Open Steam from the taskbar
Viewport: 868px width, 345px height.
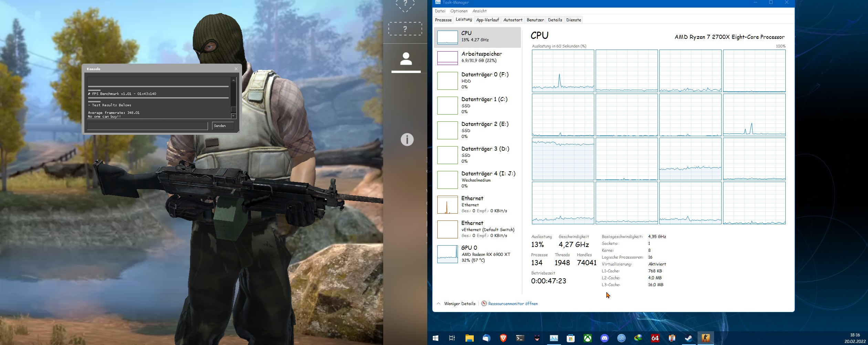point(689,338)
